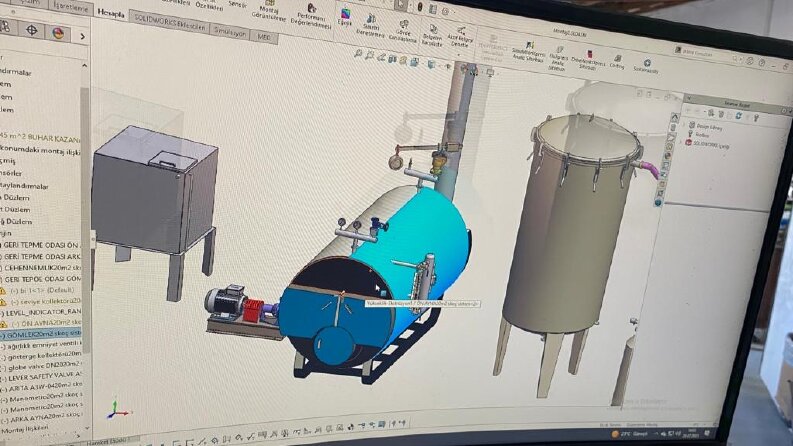The height and width of the screenshot is (446, 793).
Task: Open the DisplayManager color ball tab
Action: [58, 33]
